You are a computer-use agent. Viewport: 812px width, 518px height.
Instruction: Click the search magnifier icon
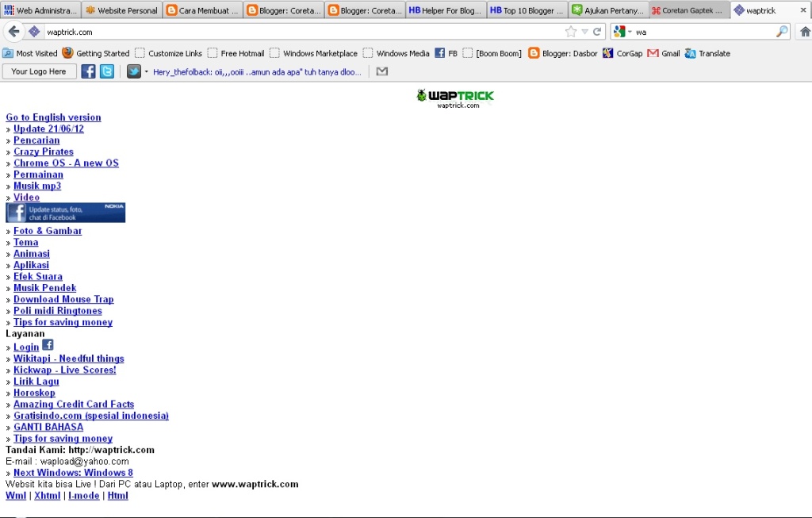click(782, 32)
